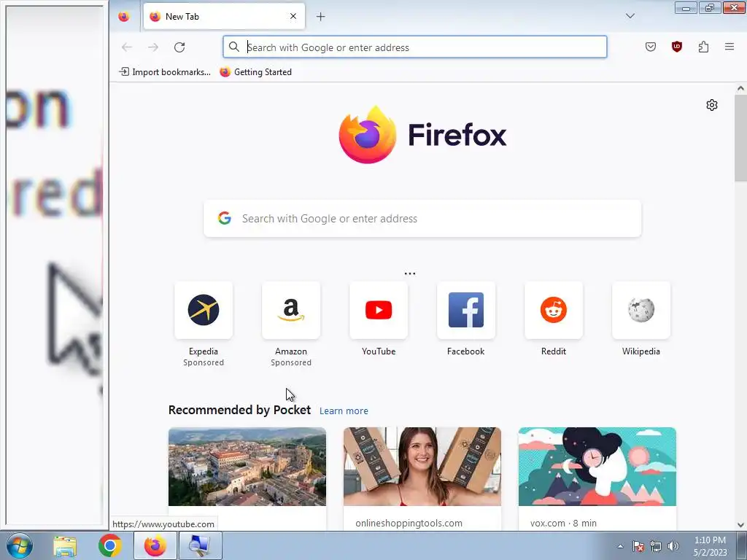
Task: Click Import bookmarks in bookmarks toolbar
Action: [x=165, y=72]
